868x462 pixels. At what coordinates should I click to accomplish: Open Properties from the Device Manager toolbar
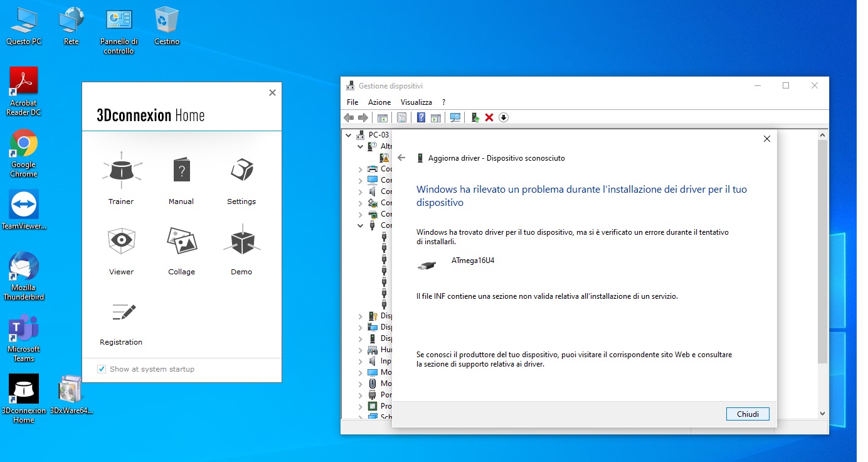click(x=401, y=117)
